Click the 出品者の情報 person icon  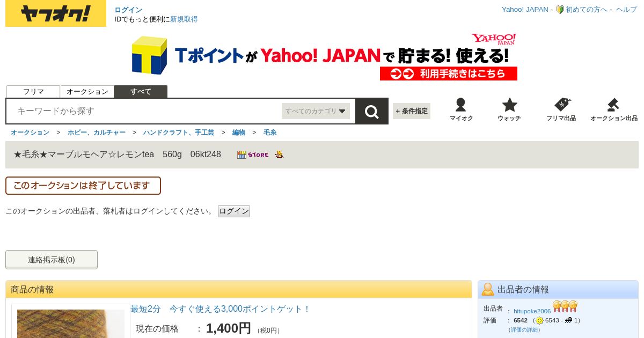(488, 289)
